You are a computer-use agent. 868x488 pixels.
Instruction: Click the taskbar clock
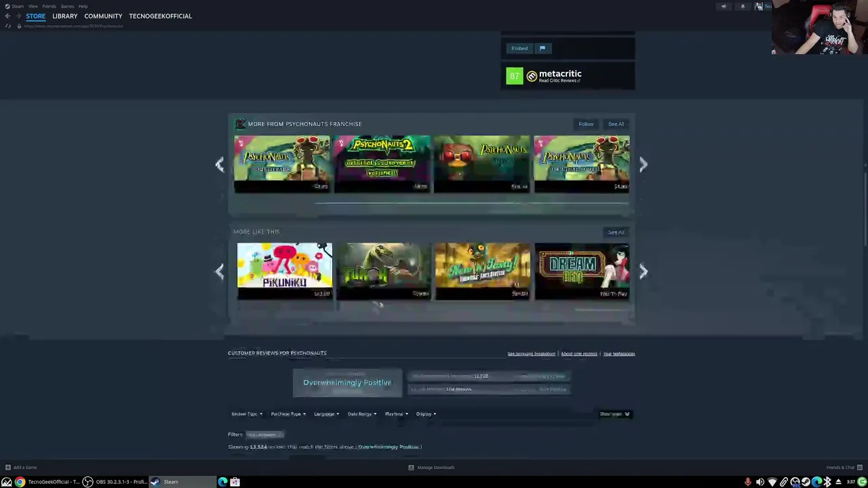850,482
